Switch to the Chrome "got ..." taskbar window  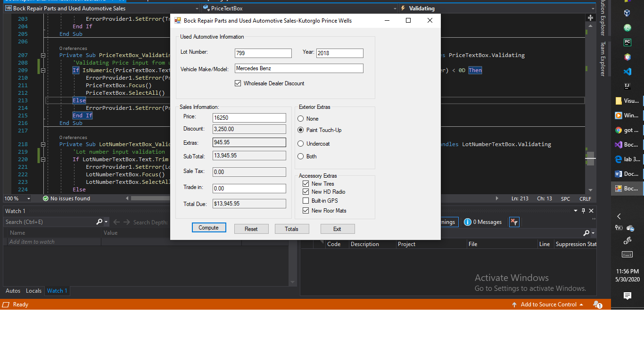tap(627, 130)
